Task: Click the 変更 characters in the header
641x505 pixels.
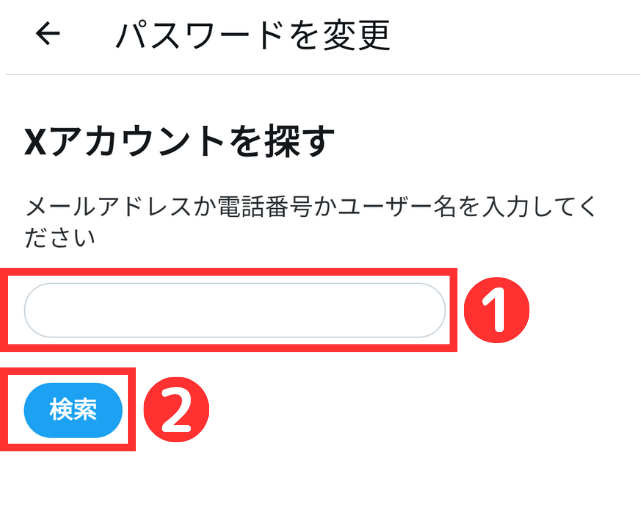Action: click(357, 36)
